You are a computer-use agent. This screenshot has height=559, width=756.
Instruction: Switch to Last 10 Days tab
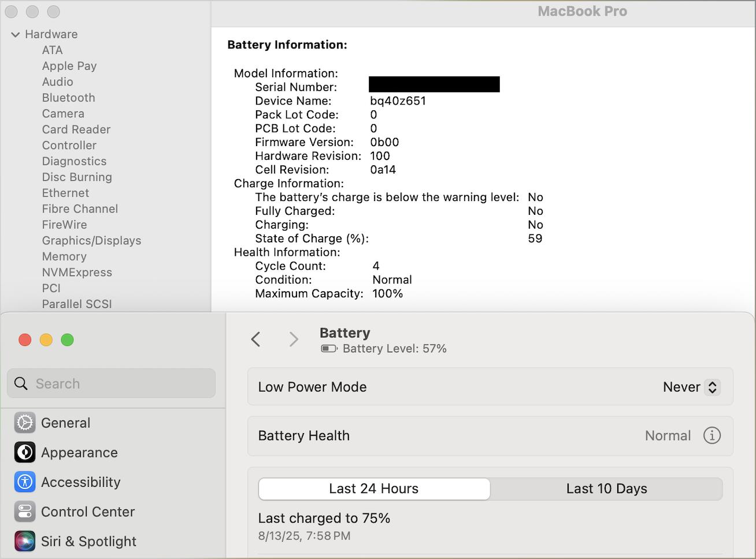pos(606,489)
